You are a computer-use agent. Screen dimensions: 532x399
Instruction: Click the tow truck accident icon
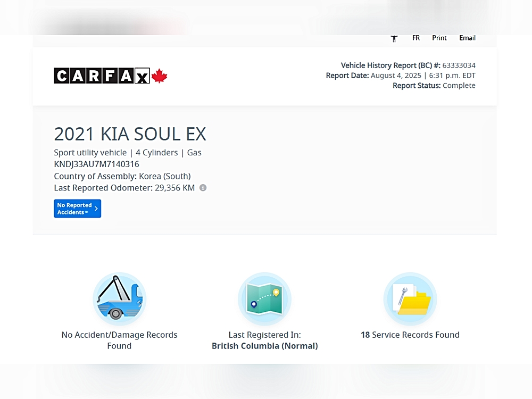coord(119,299)
